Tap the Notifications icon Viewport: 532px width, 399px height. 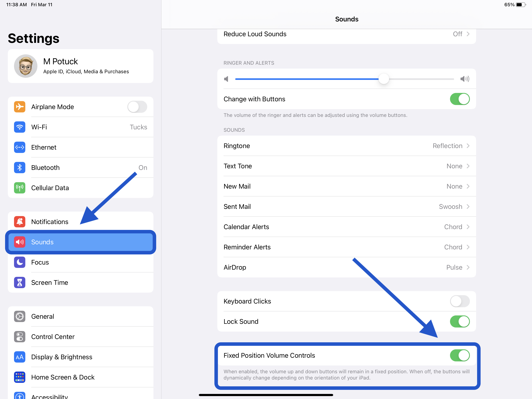click(x=20, y=221)
